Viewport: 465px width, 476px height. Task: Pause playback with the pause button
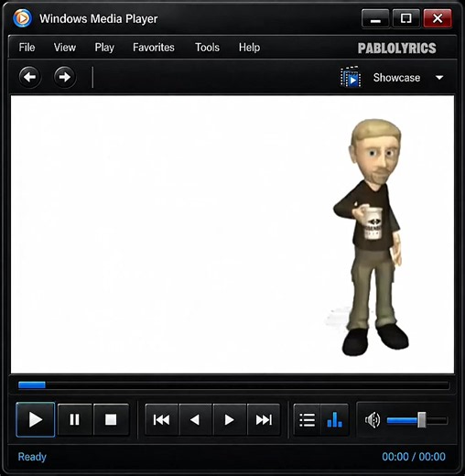click(x=74, y=419)
